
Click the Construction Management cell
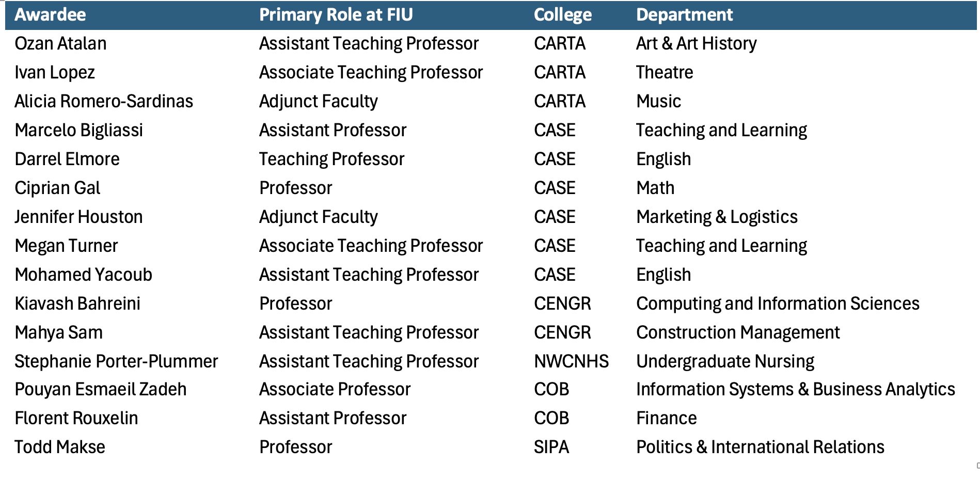(x=738, y=333)
